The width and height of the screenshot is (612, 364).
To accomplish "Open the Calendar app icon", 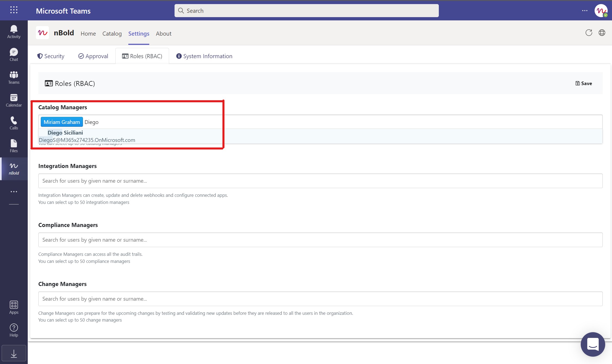I will point(14,100).
